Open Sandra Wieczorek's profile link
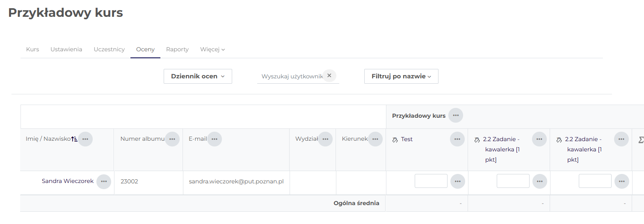This screenshot has height=224, width=644. click(x=68, y=181)
